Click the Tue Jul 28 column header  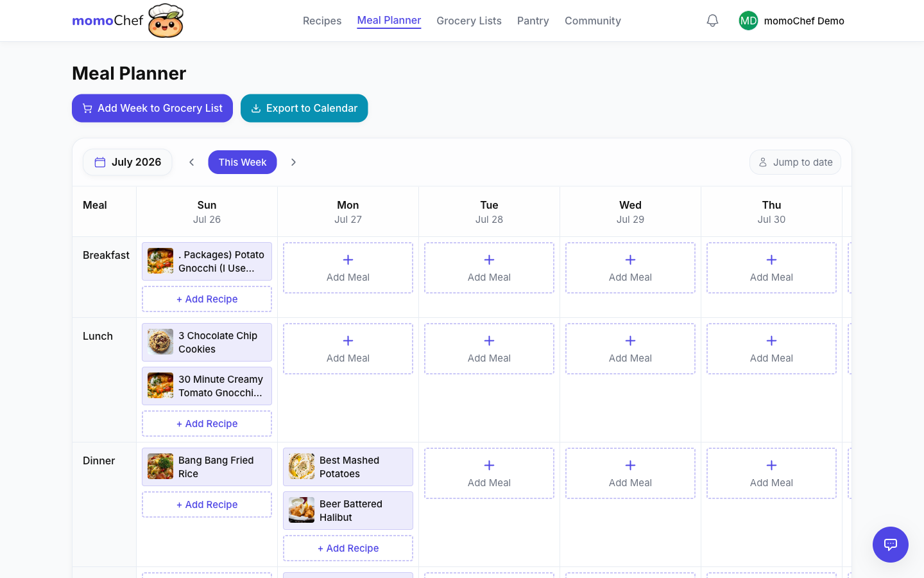[x=489, y=212]
